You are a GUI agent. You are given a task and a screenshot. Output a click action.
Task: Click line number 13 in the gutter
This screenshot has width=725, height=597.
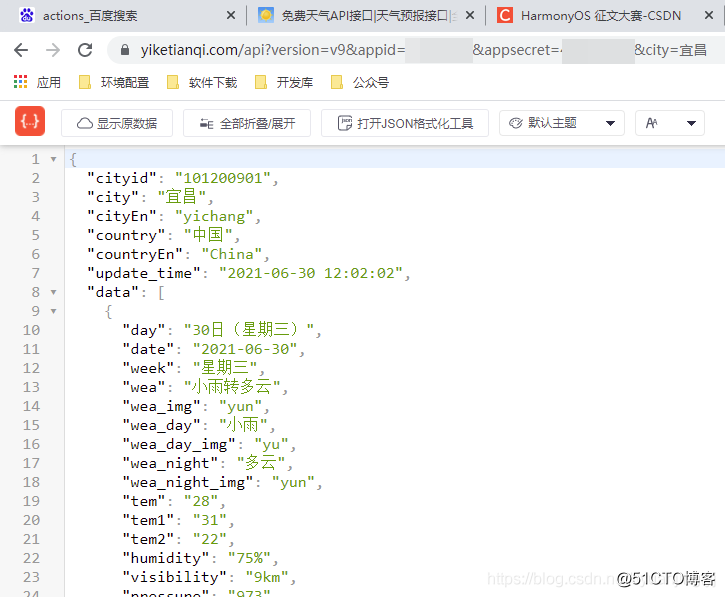[x=31, y=387]
